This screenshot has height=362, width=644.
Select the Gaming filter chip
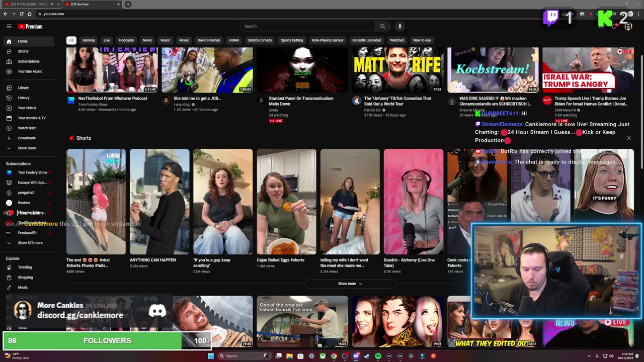click(89, 40)
